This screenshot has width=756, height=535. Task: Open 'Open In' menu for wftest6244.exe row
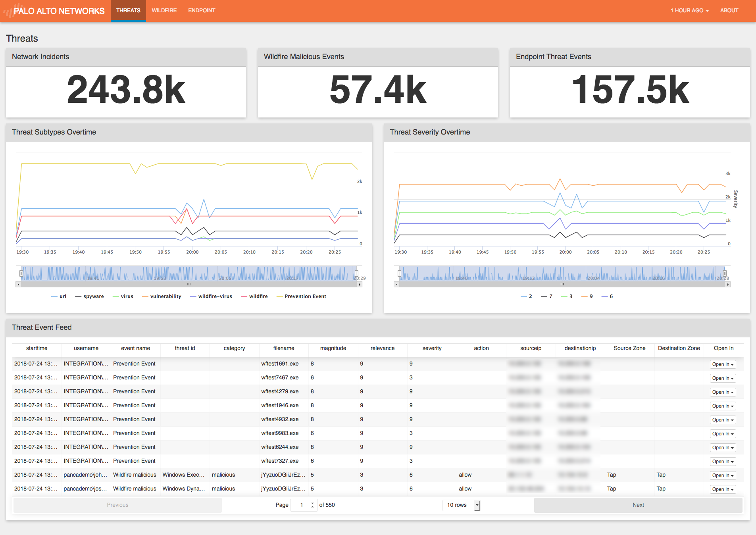click(723, 448)
